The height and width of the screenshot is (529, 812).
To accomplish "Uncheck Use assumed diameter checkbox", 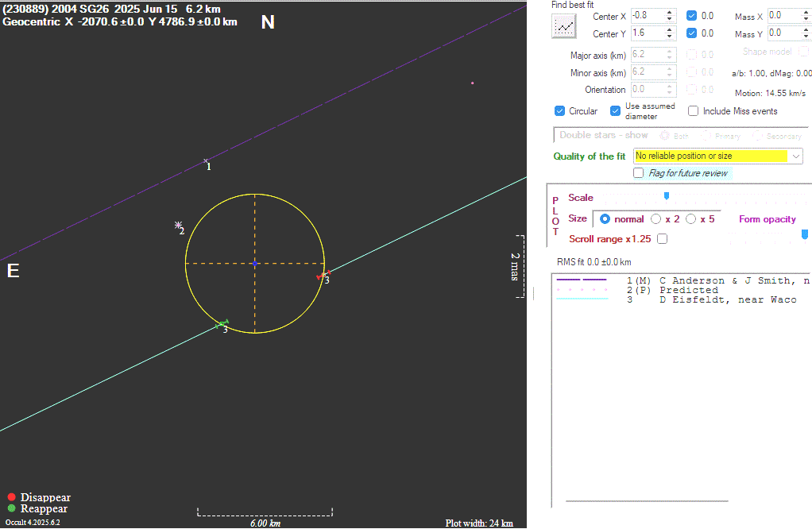I will tap(615, 110).
